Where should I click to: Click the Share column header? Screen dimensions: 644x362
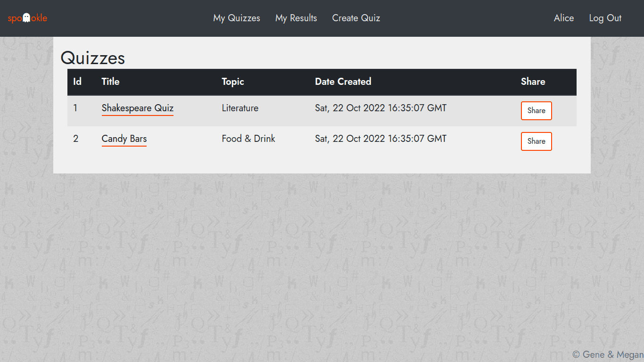[x=533, y=82]
